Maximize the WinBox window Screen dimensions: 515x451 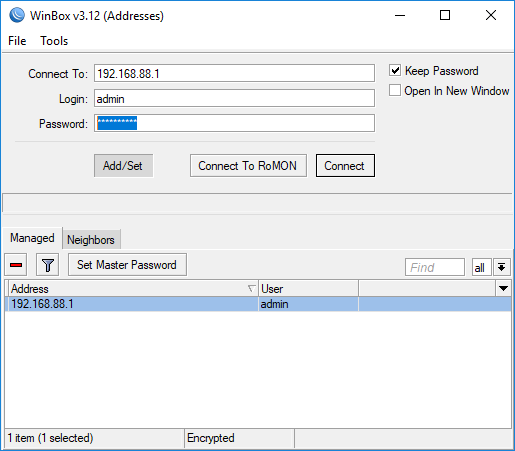(445, 15)
